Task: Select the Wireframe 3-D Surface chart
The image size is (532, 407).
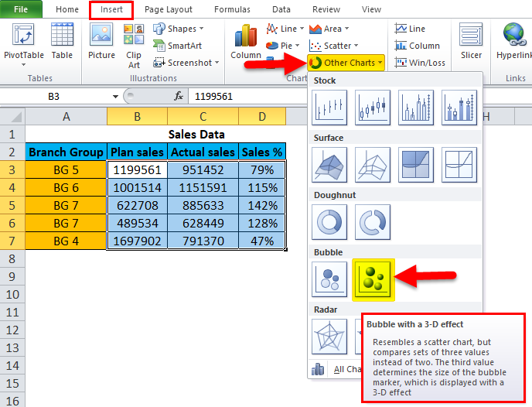Action: (x=373, y=165)
